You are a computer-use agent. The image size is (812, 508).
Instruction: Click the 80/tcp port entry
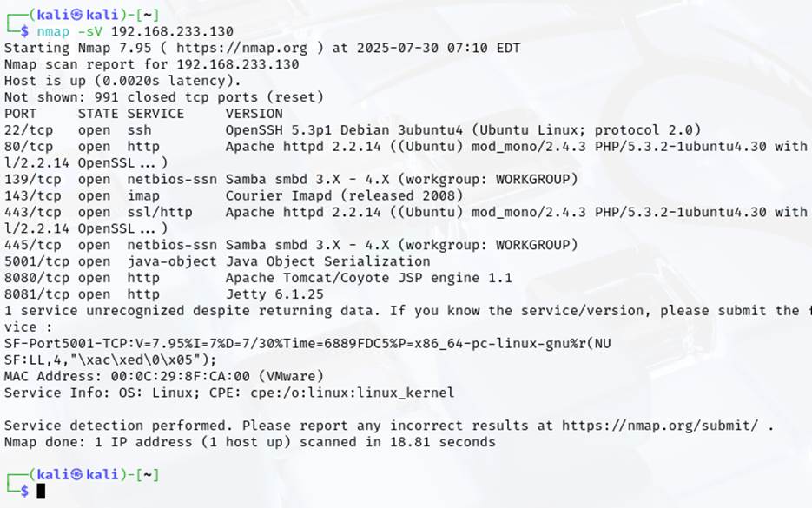coord(29,147)
